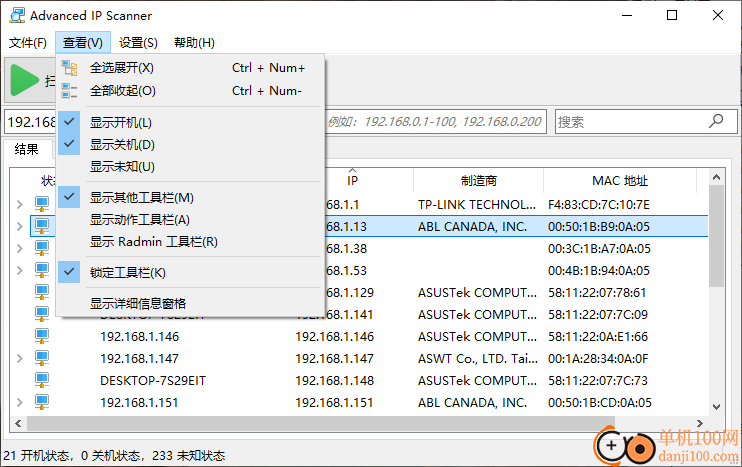Viewport: 742px width, 467px height.
Task: Expand the 192.168.1.151 row
Action: coord(19,402)
